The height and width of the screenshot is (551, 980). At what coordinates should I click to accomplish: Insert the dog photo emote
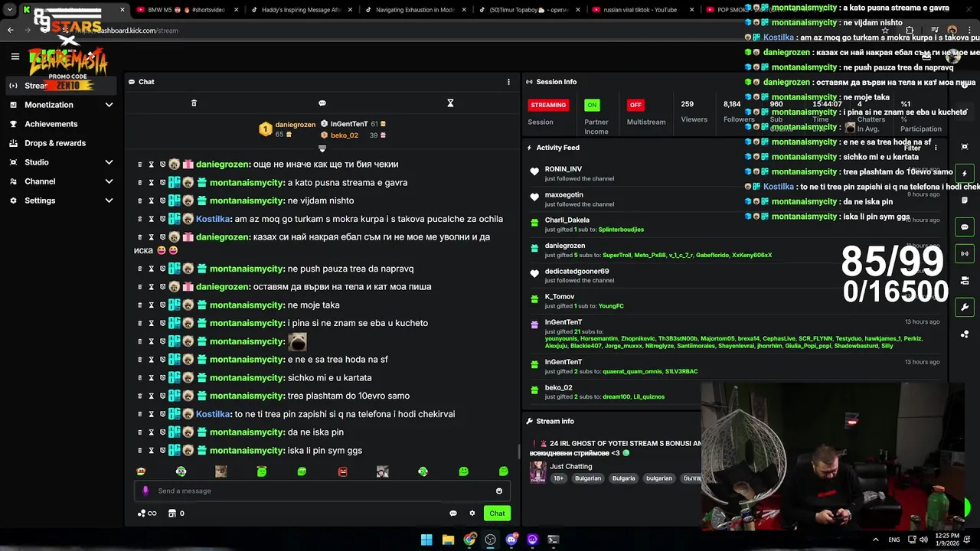(x=221, y=471)
